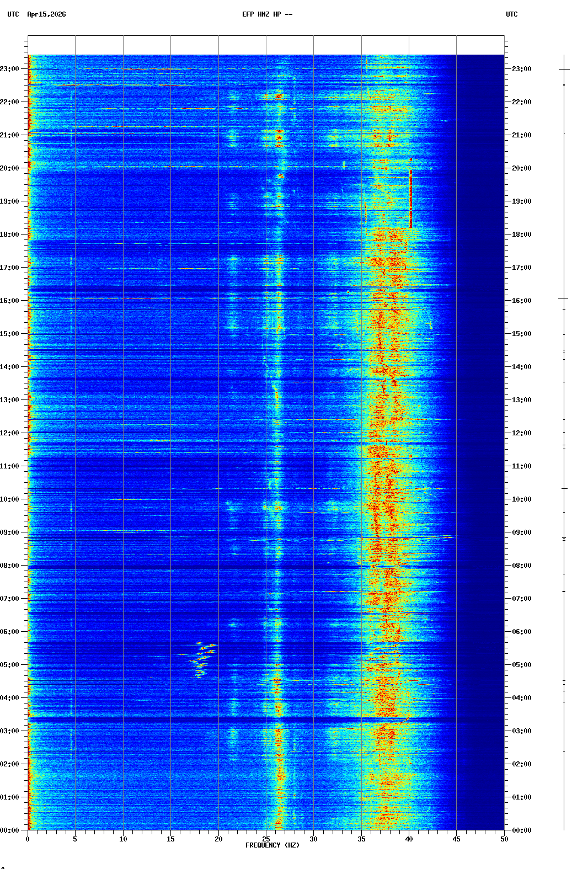Click the 15 frequency tick label

pos(170,839)
